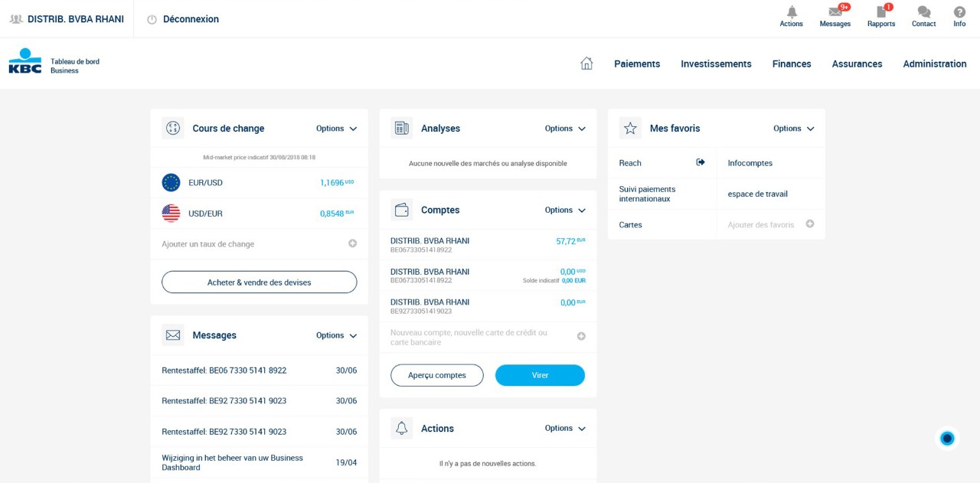The height and width of the screenshot is (483, 980).
Task: Open Suivi paiements internationaux link
Action: point(648,194)
